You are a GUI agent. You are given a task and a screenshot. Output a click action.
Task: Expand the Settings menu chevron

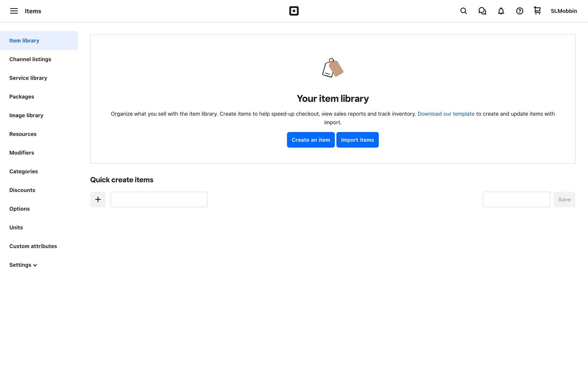point(35,265)
